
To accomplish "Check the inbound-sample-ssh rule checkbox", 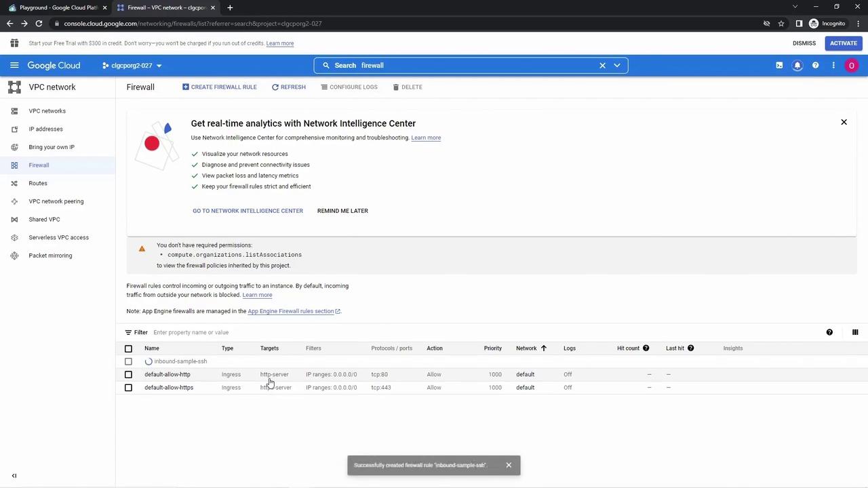I will [128, 361].
